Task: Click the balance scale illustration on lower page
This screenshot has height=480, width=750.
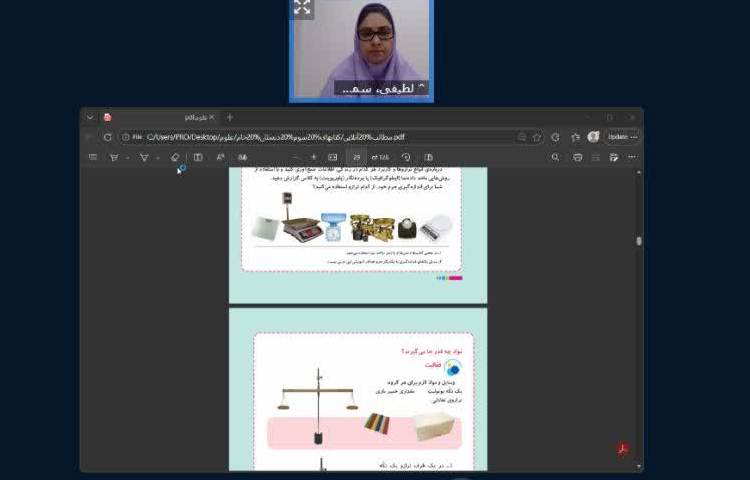Action: [318, 405]
